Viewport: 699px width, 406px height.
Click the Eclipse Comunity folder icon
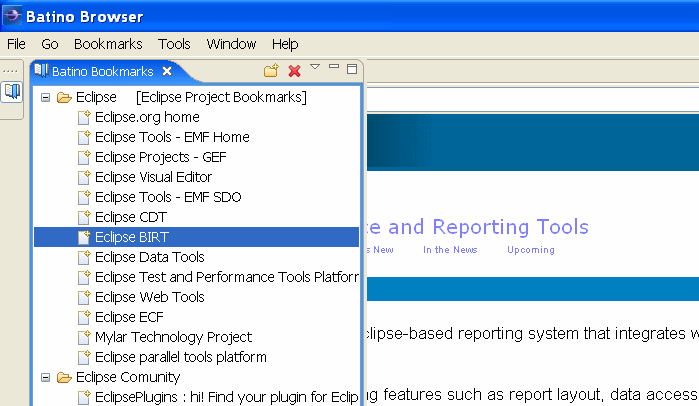[x=64, y=377]
